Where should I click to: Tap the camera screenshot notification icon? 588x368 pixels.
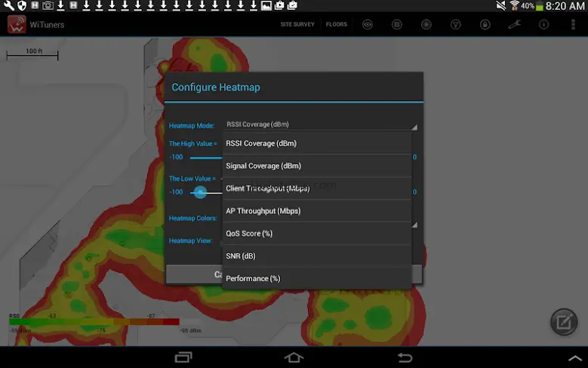[48, 5]
